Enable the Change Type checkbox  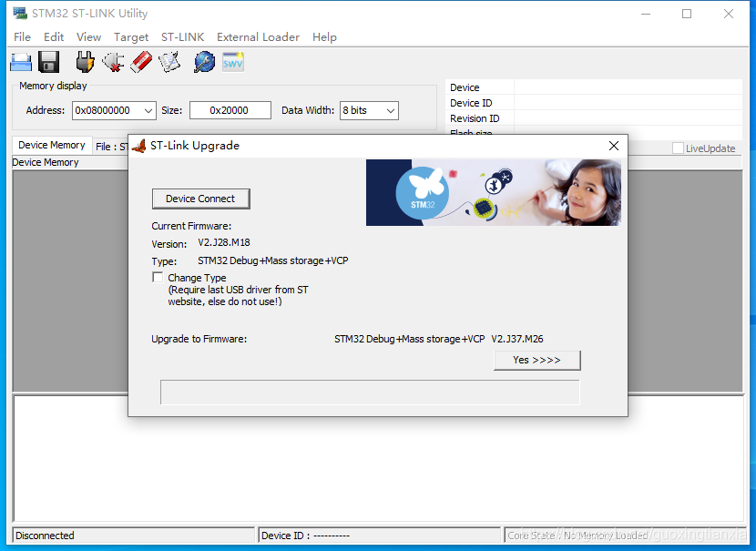point(158,277)
